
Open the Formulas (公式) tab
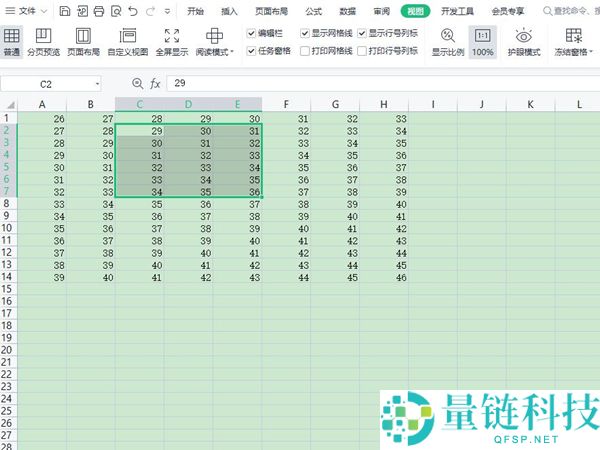click(x=313, y=11)
